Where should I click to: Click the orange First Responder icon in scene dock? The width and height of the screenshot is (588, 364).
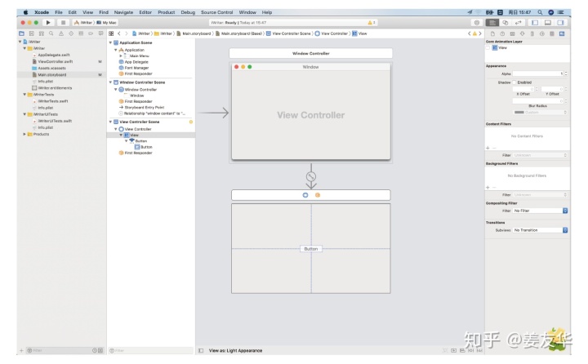tap(318, 195)
